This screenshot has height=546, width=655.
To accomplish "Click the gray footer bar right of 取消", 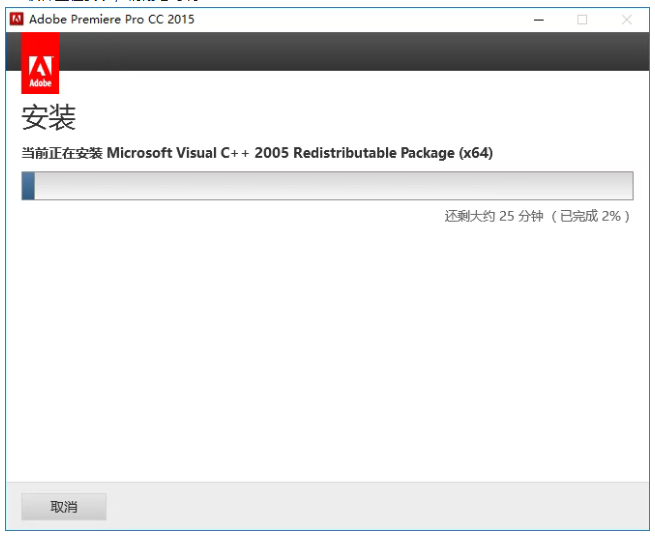I will (x=380, y=507).
